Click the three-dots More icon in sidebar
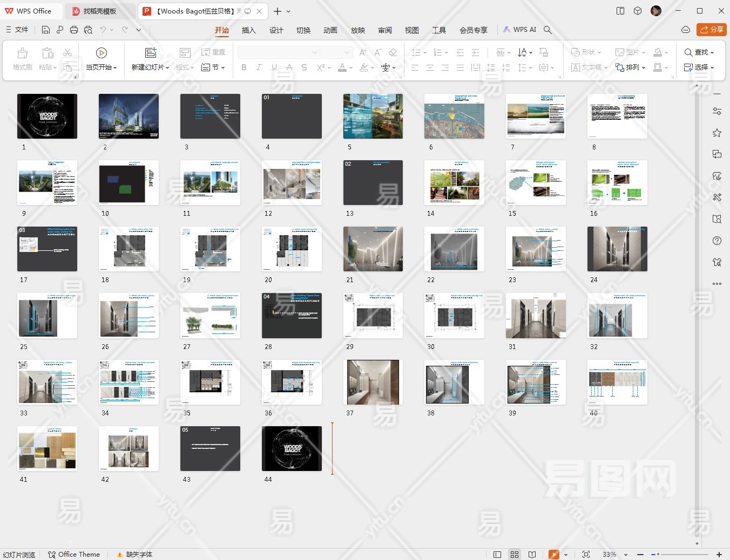The width and height of the screenshot is (730, 560). 717,284
